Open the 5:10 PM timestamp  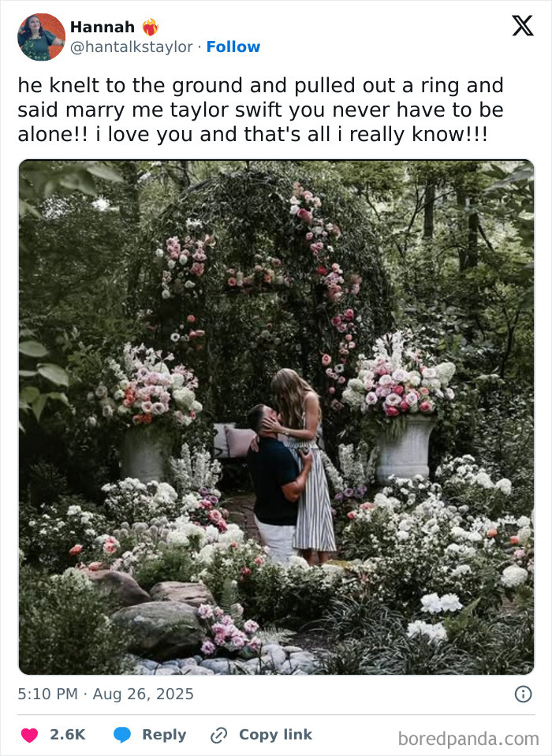tap(48, 694)
